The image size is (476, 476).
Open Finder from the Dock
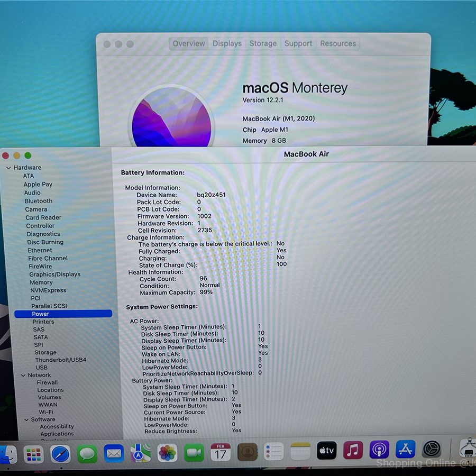tap(7, 454)
